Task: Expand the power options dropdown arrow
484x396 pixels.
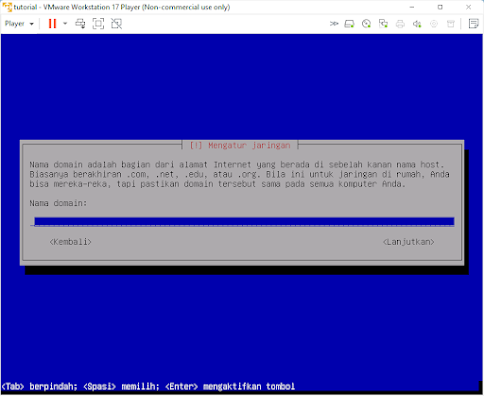Action: [x=65, y=24]
